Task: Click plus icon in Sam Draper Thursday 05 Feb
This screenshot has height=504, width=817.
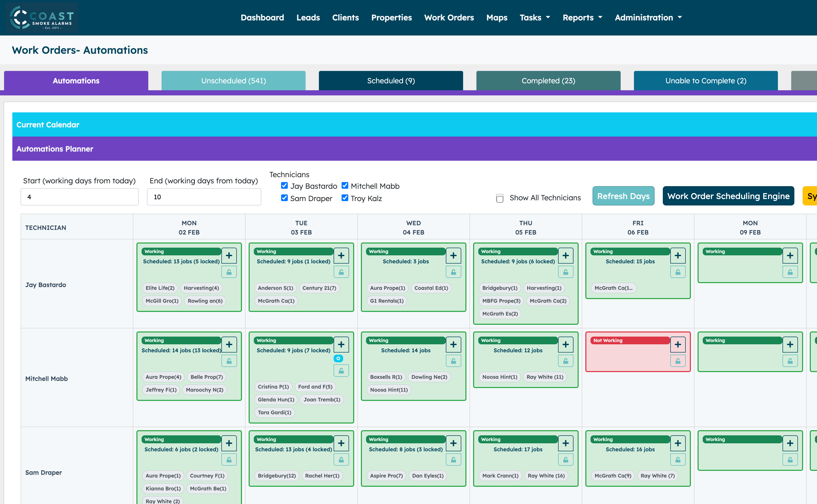Action: click(566, 443)
